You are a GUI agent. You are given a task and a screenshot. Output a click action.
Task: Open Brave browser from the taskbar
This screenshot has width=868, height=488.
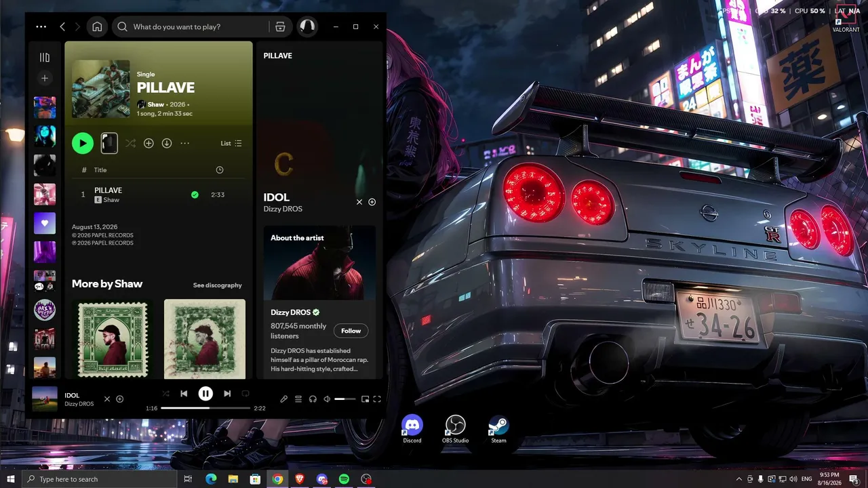300,479
